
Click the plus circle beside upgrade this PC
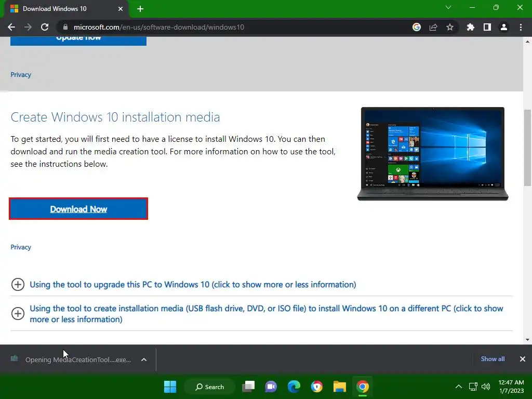(x=18, y=284)
